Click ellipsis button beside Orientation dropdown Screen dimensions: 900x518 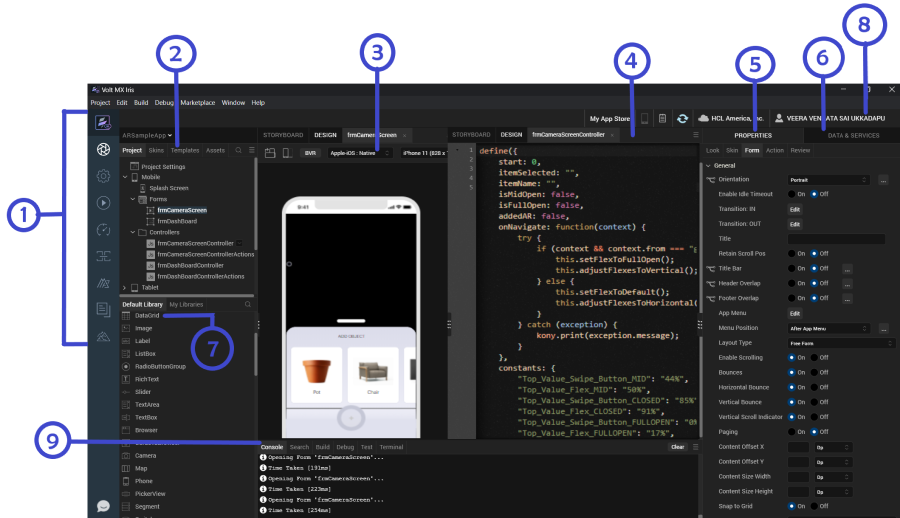click(883, 180)
